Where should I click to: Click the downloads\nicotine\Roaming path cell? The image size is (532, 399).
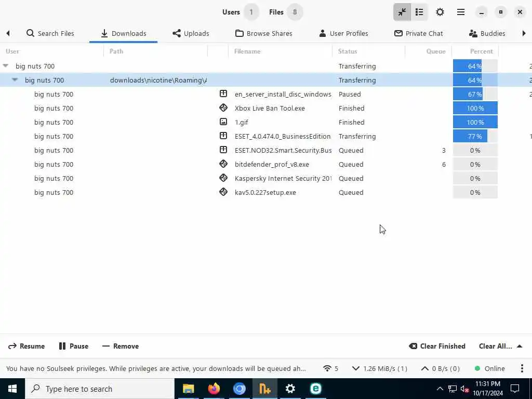point(158,81)
